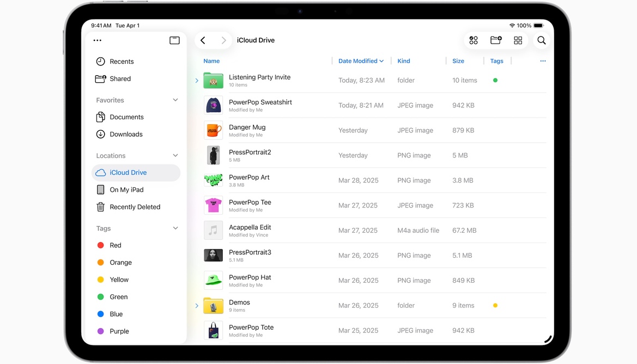The image size is (637, 364).
Task: Go back with the left arrow
Action: click(203, 40)
